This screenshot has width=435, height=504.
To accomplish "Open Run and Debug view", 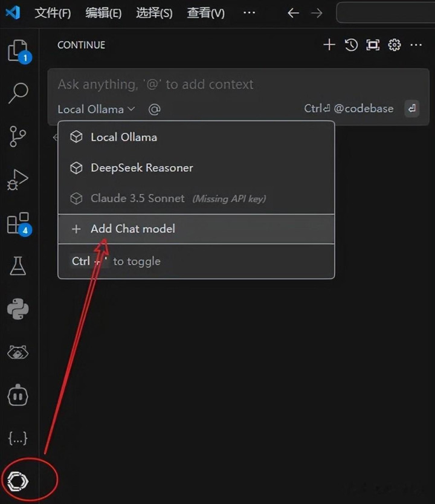I will (18, 179).
